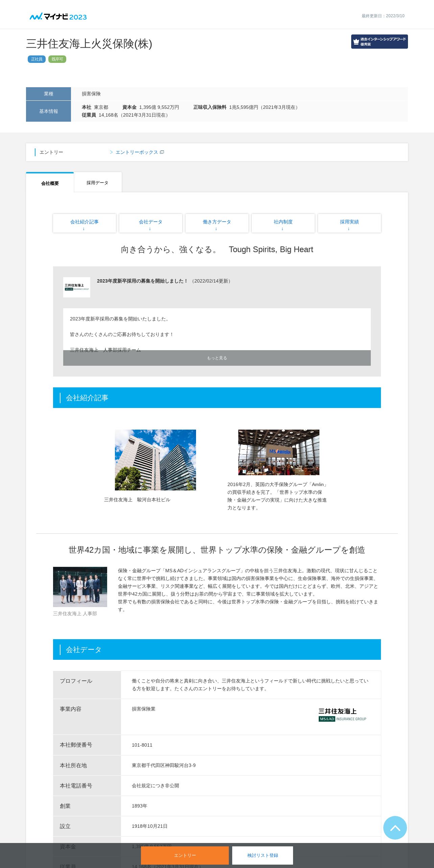Click the 基本情報 label cell

pos(48,111)
